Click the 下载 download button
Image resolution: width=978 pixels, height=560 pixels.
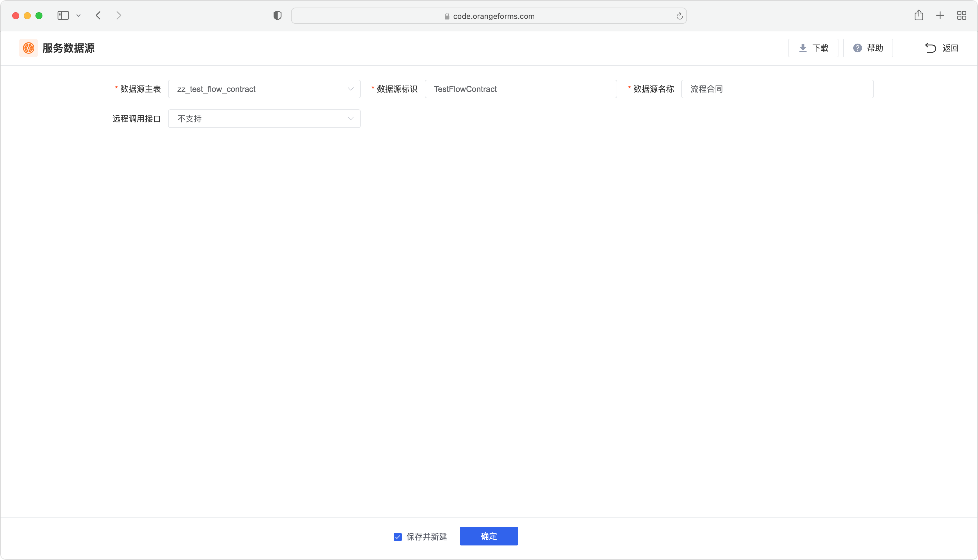[813, 48]
